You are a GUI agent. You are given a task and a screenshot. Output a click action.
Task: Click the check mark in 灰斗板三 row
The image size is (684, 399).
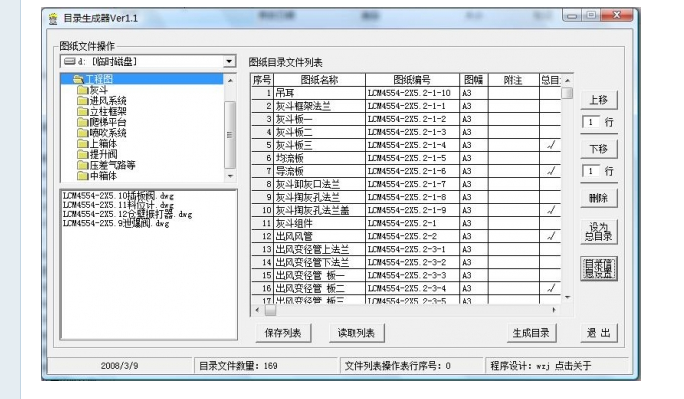point(551,145)
